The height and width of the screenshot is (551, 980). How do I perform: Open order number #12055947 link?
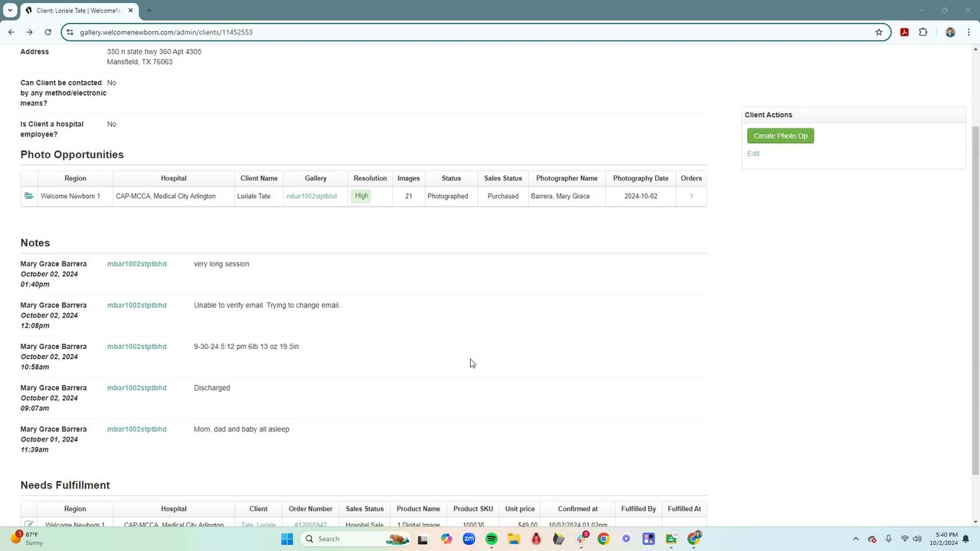(310, 525)
